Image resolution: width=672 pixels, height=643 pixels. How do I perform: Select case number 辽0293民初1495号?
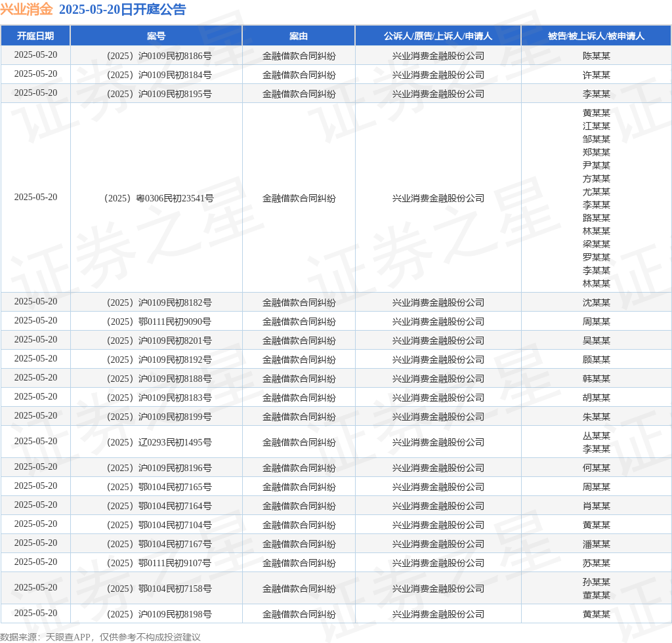point(159,442)
